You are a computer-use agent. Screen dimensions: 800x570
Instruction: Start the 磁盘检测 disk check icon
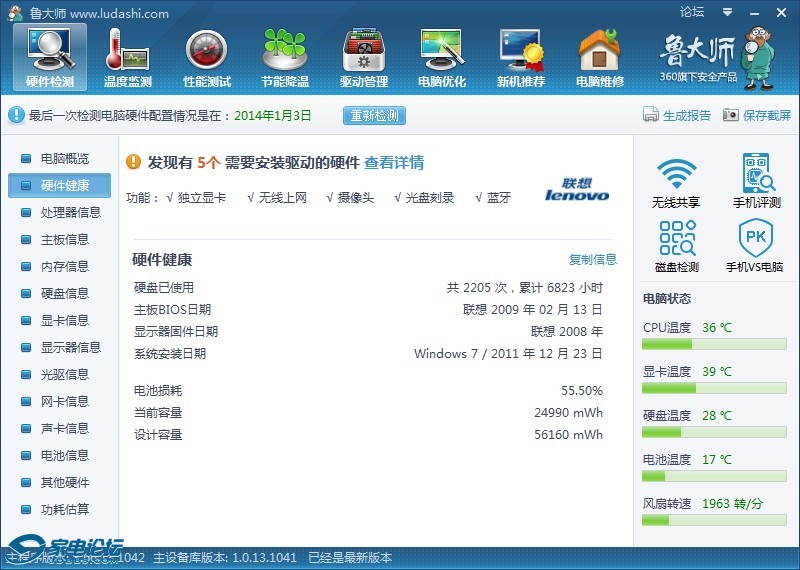[x=676, y=246]
